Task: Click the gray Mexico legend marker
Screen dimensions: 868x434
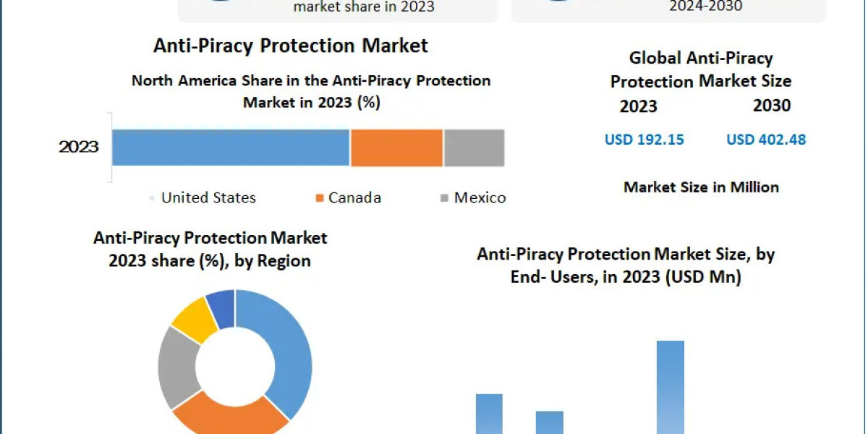Action: (x=443, y=197)
